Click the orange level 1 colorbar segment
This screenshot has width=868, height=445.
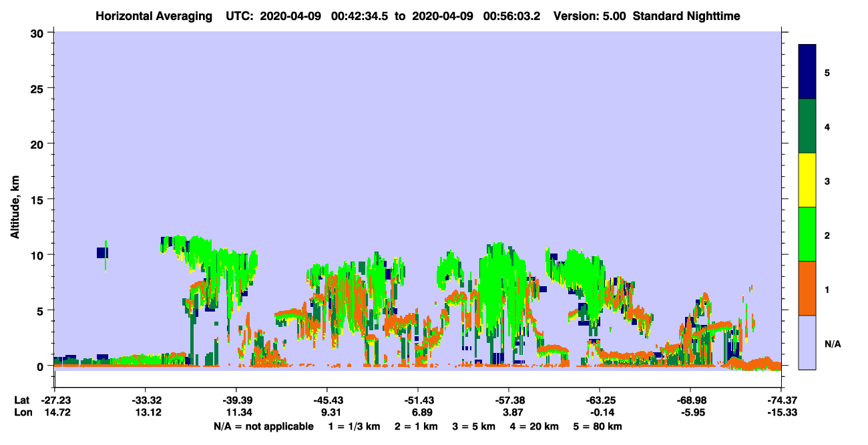(x=807, y=288)
